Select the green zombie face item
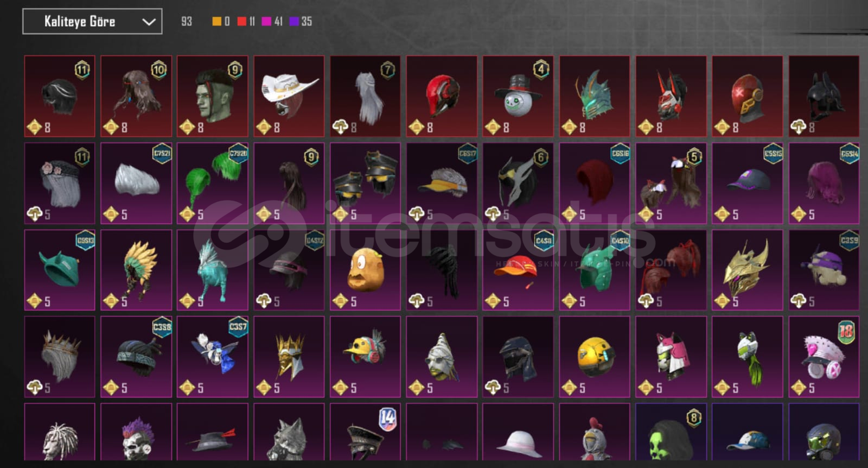The image size is (868, 468). click(x=213, y=96)
